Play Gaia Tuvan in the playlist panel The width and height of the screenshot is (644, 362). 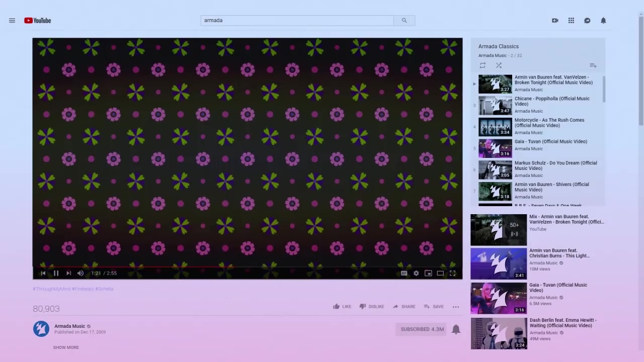click(x=537, y=148)
